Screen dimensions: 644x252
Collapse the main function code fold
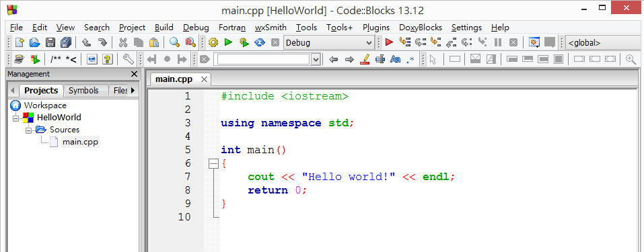point(213,164)
